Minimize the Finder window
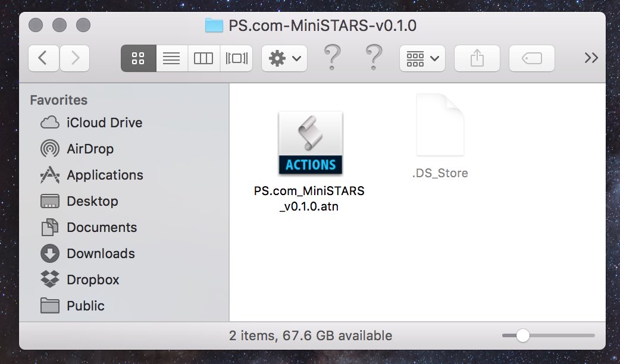620x364 pixels. point(60,25)
